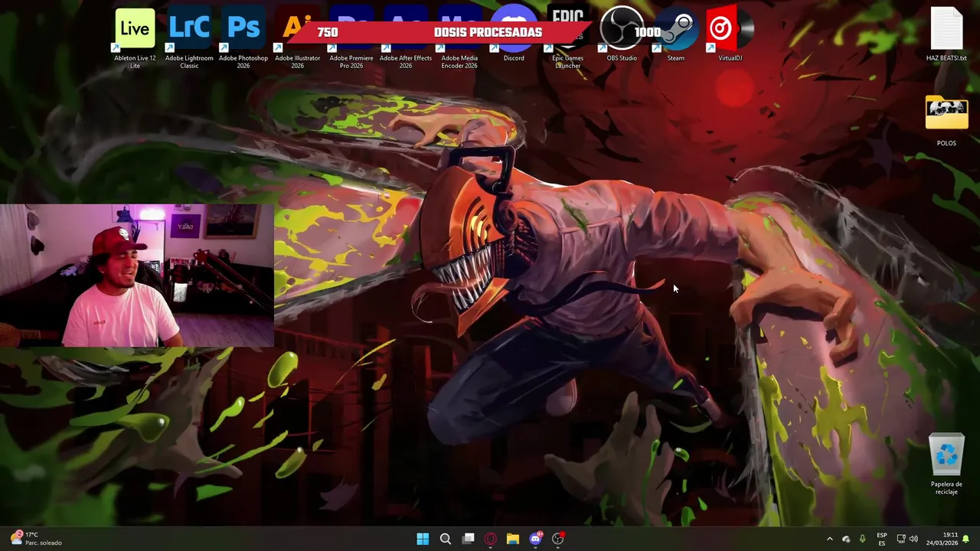Select the Adobe Photoshop 2026 desktop icon
This screenshot has width=980, height=551.
click(x=243, y=38)
